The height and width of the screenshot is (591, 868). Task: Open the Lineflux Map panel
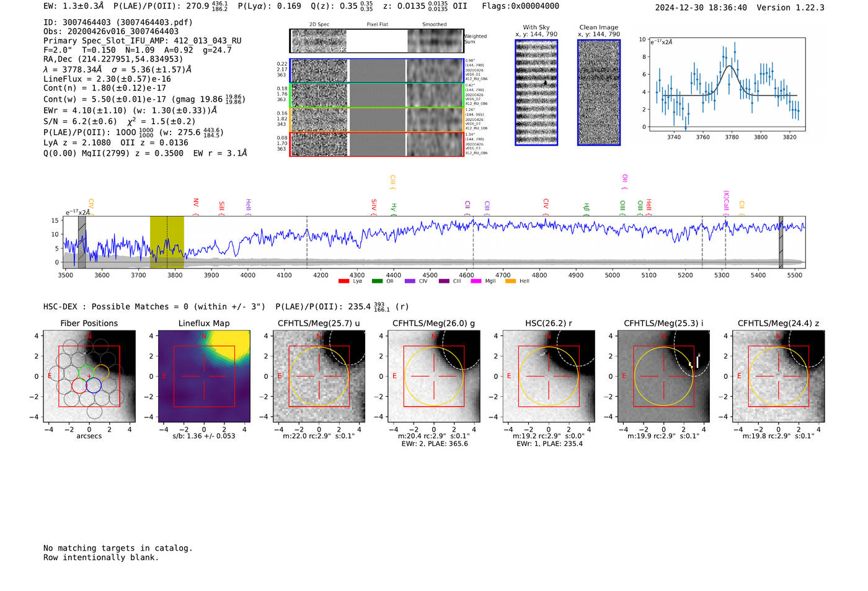204,376
